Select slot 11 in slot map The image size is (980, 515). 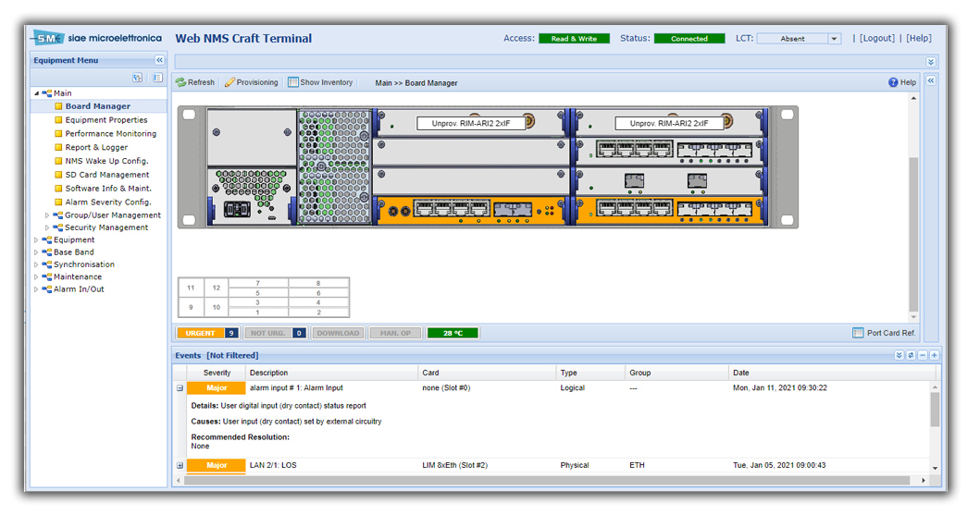pyautogui.click(x=191, y=288)
